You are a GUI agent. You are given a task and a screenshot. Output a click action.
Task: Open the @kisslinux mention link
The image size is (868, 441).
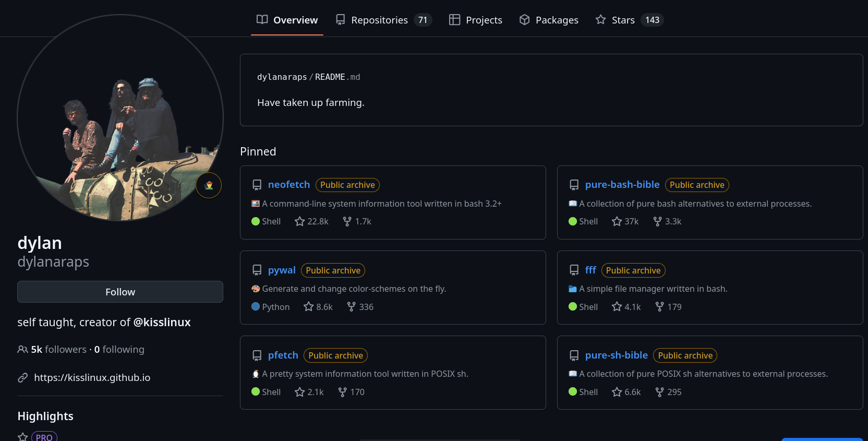[x=162, y=322]
